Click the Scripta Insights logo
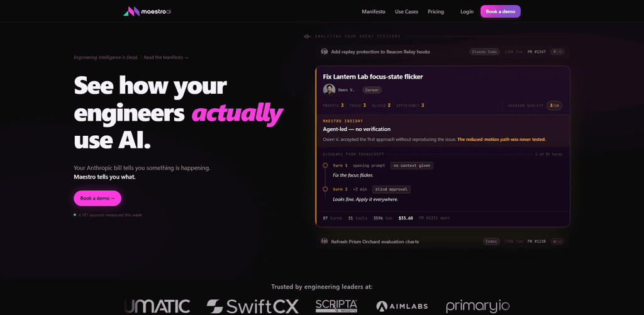Screen dimensions: 644x315 (336, 306)
